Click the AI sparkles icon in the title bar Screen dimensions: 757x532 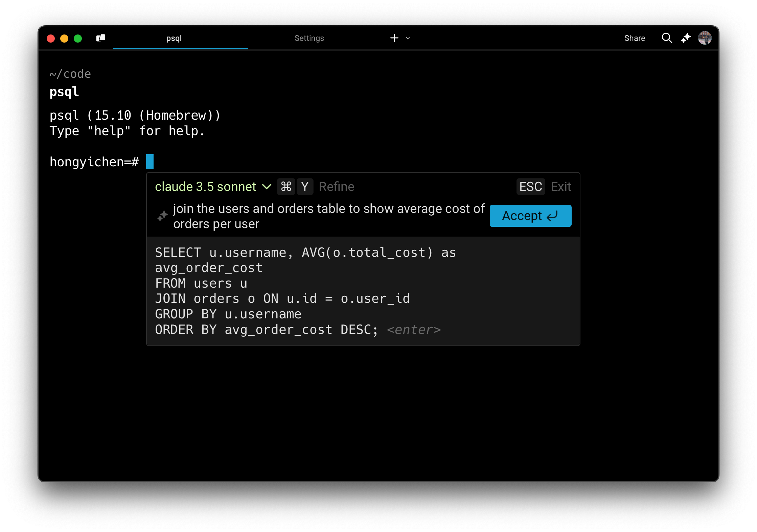point(686,38)
